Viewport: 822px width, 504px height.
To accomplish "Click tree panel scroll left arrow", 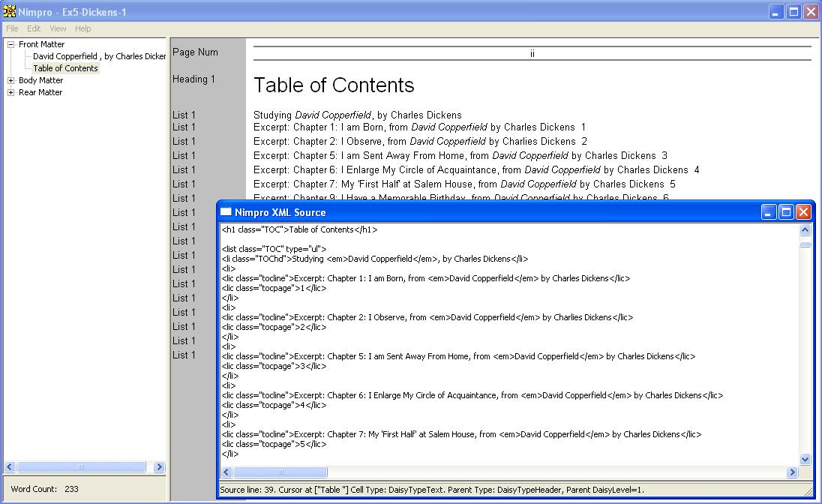I will (10, 466).
